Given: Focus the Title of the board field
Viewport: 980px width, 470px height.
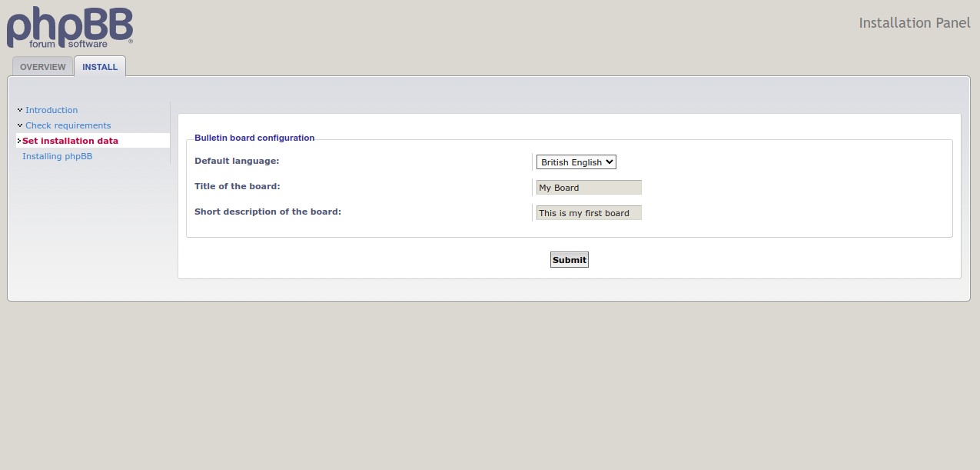Looking at the screenshot, I should pyautogui.click(x=589, y=188).
